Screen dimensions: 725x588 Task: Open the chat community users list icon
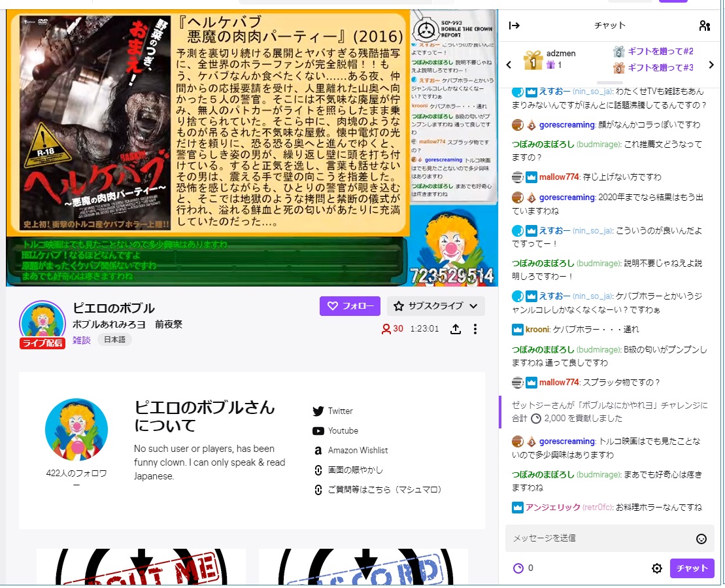704,26
